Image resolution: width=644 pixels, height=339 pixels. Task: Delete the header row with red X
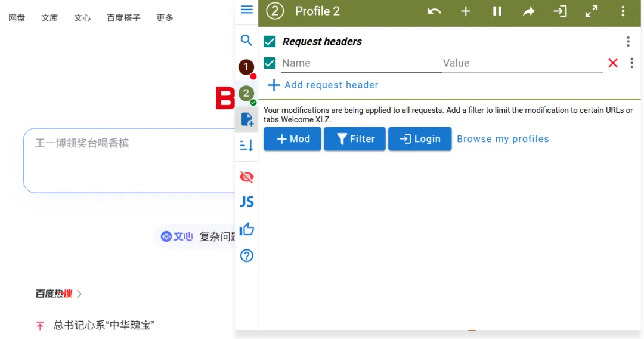coord(613,63)
